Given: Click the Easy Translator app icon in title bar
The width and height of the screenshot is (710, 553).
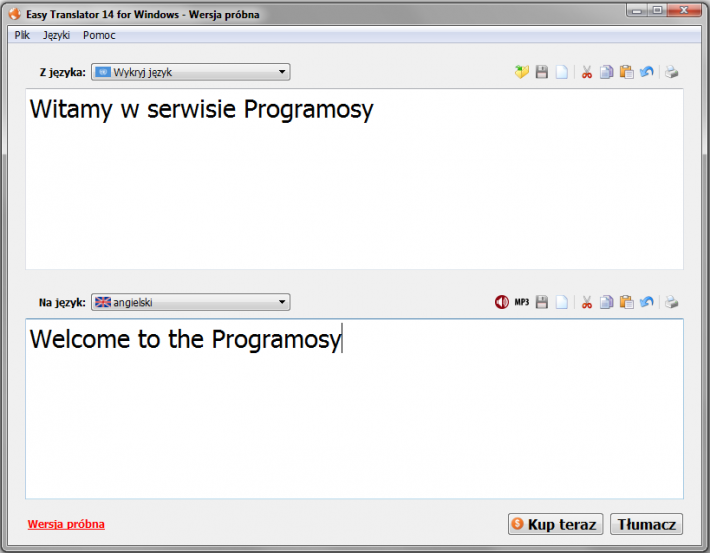Looking at the screenshot, I should click(x=15, y=14).
